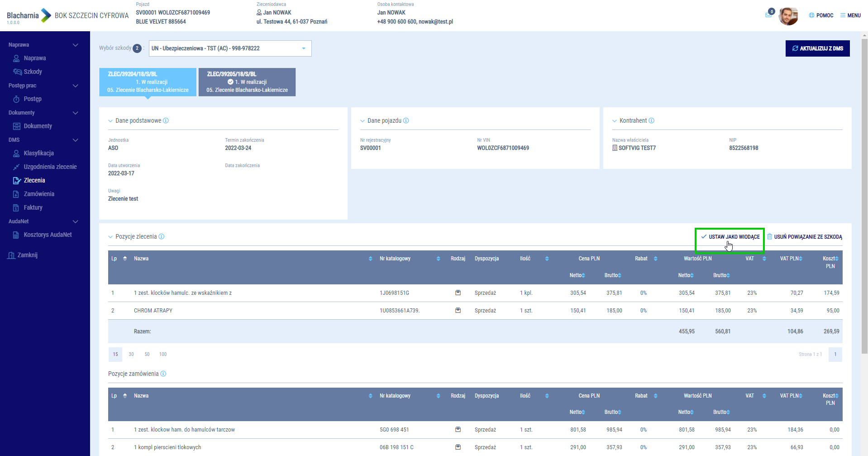The width and height of the screenshot is (868, 456).
Task: Open the MENU hamburger in header
Action: [x=850, y=15]
